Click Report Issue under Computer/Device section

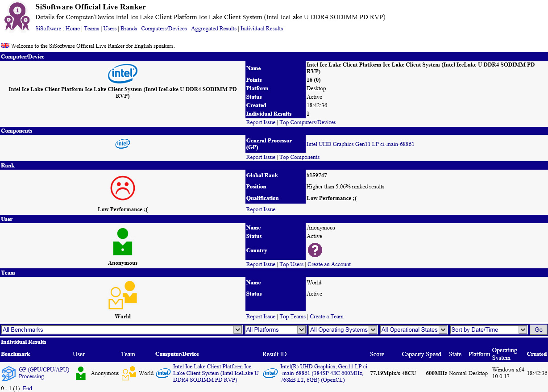tap(261, 122)
